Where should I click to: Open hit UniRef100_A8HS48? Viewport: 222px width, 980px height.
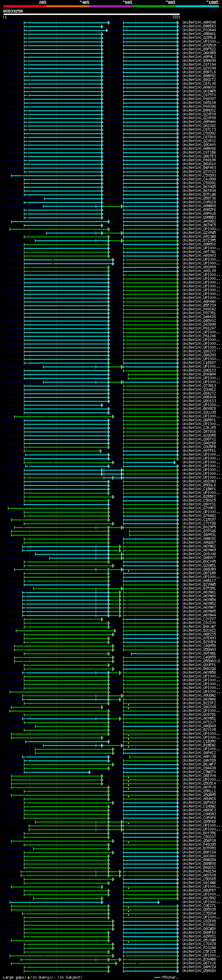point(199,23)
